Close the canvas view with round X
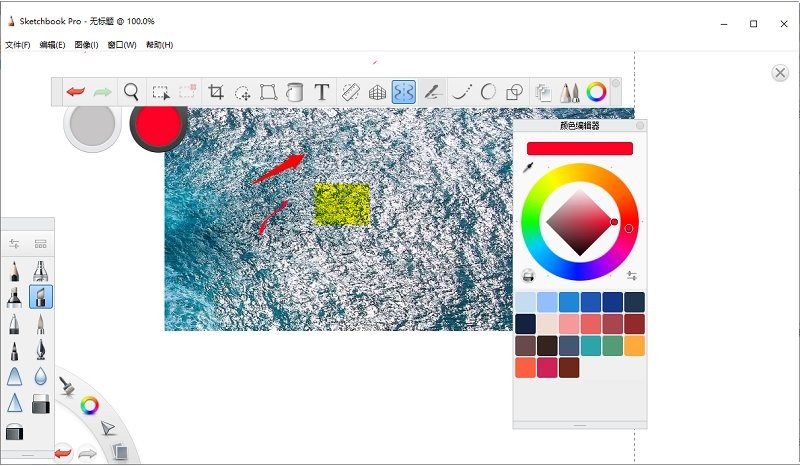800x466 pixels. (780, 73)
